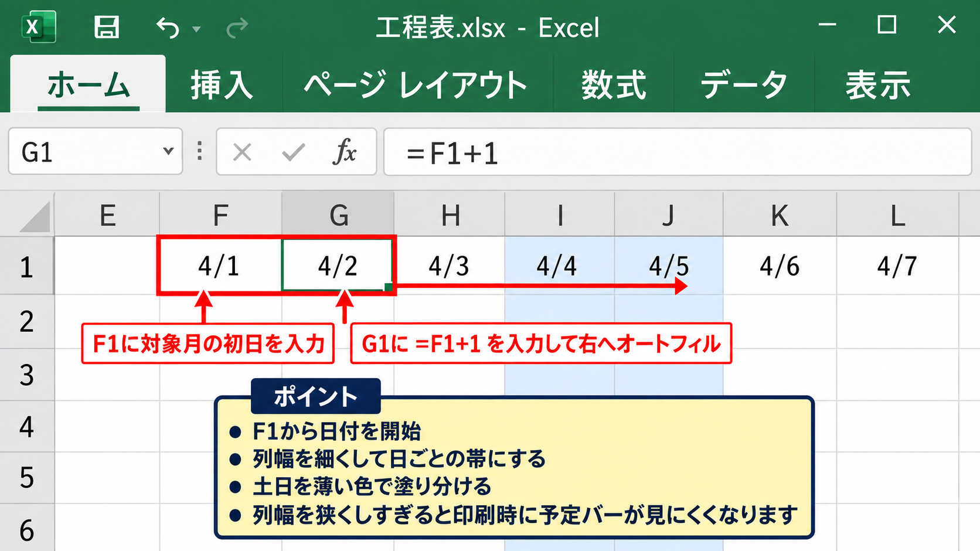Select row 6 header
Screen dimensions: 980x551
tap(26, 528)
